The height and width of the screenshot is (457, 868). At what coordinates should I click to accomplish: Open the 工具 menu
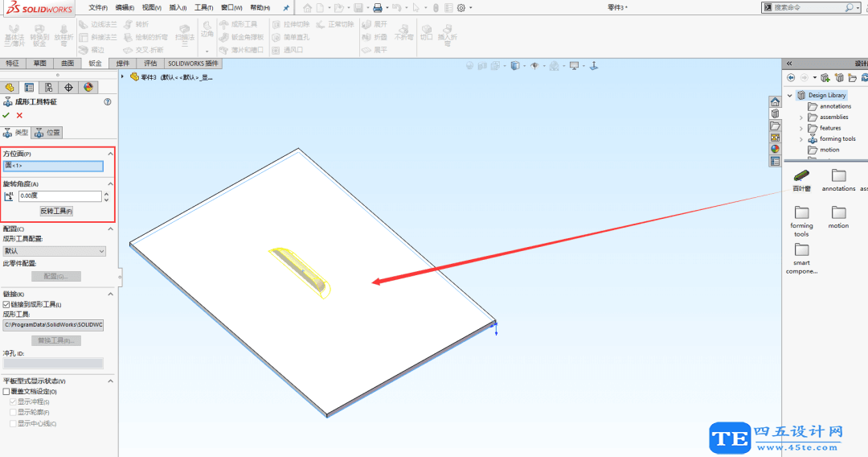[203, 8]
